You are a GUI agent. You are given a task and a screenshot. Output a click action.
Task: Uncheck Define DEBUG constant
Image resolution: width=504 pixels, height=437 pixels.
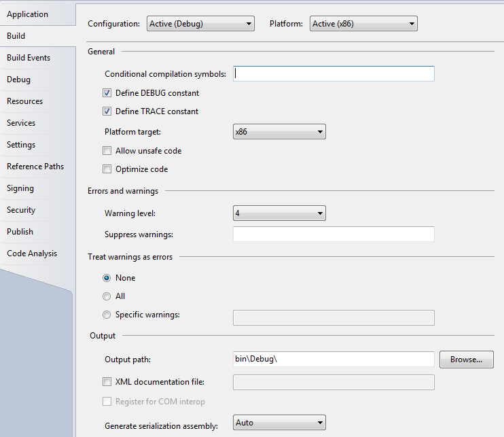[x=107, y=93]
